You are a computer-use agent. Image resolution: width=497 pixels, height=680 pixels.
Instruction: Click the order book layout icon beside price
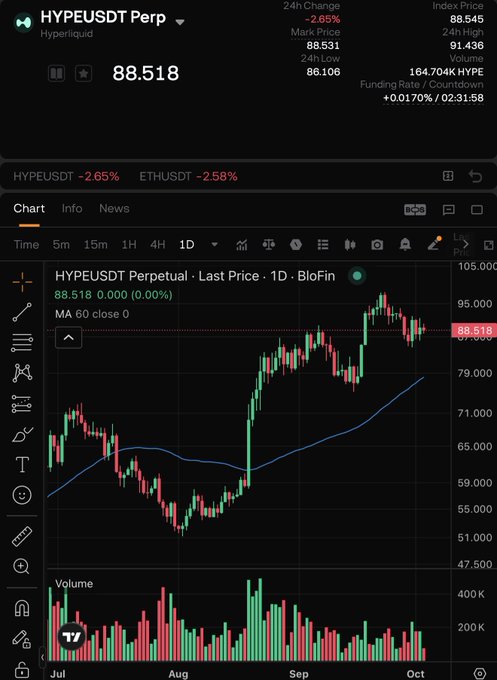click(x=56, y=73)
